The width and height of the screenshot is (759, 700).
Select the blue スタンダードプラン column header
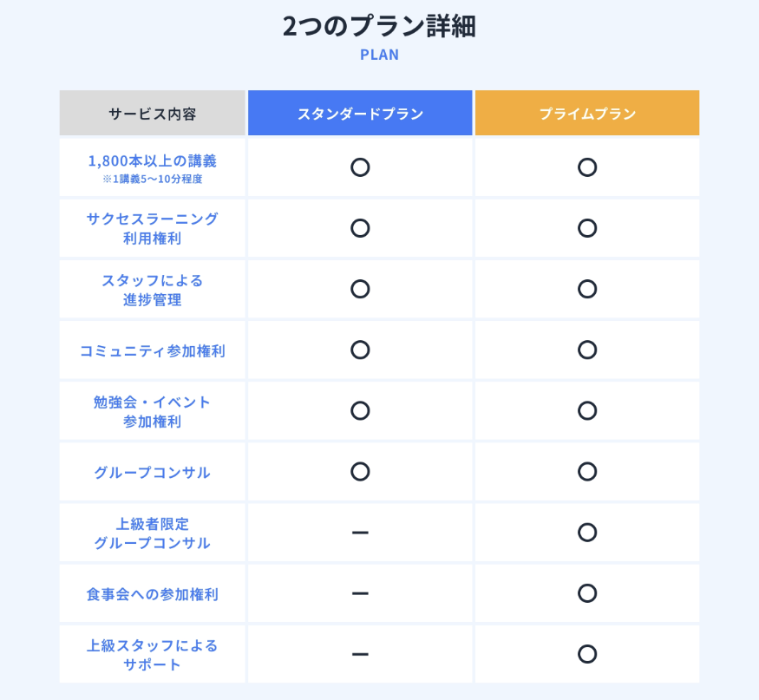pos(360,114)
